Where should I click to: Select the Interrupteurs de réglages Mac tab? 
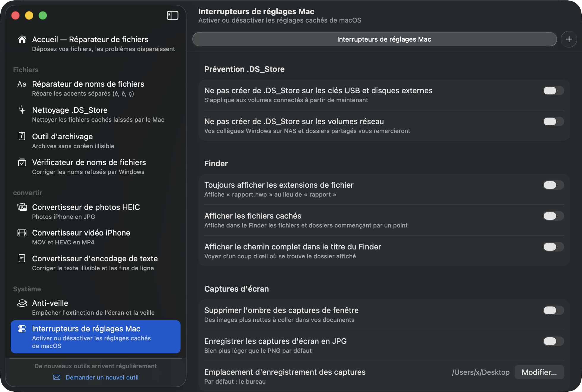coord(375,39)
